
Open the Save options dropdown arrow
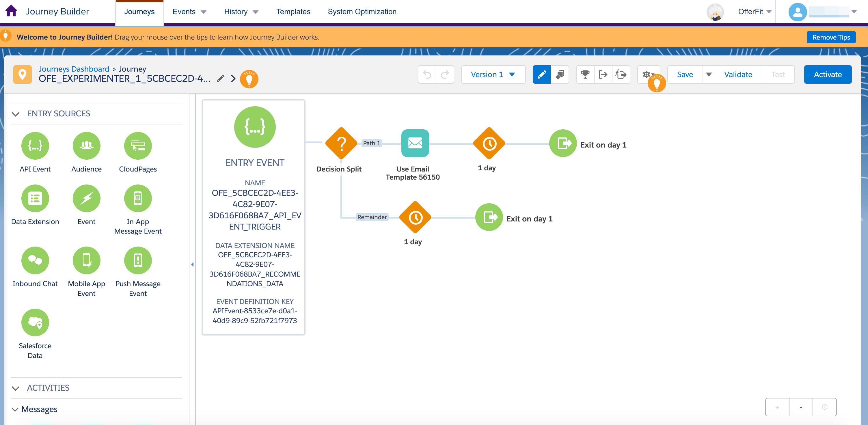pos(709,74)
